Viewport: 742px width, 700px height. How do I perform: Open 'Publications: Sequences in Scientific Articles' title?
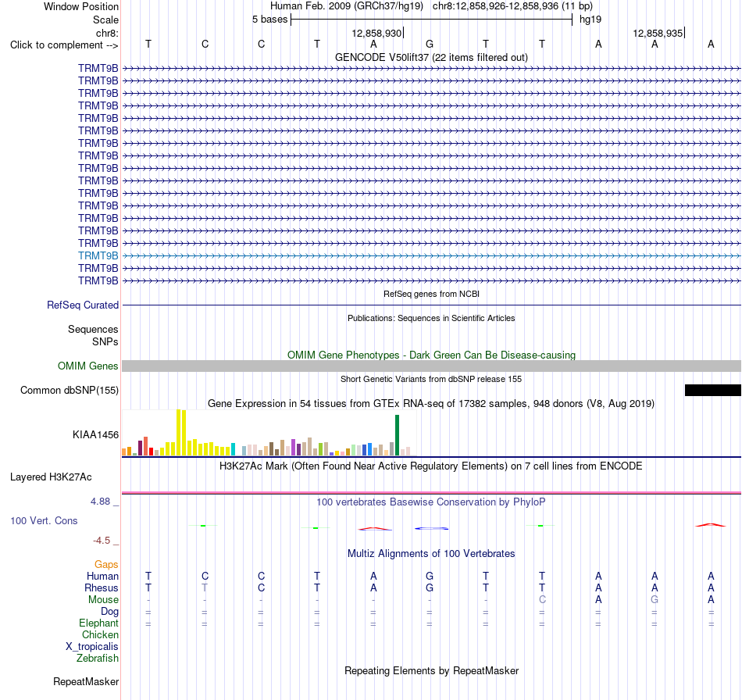point(431,318)
